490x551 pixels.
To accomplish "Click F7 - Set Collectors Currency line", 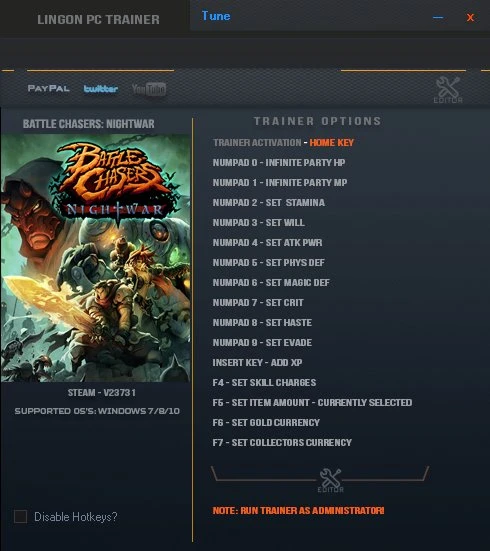I will [x=282, y=443].
